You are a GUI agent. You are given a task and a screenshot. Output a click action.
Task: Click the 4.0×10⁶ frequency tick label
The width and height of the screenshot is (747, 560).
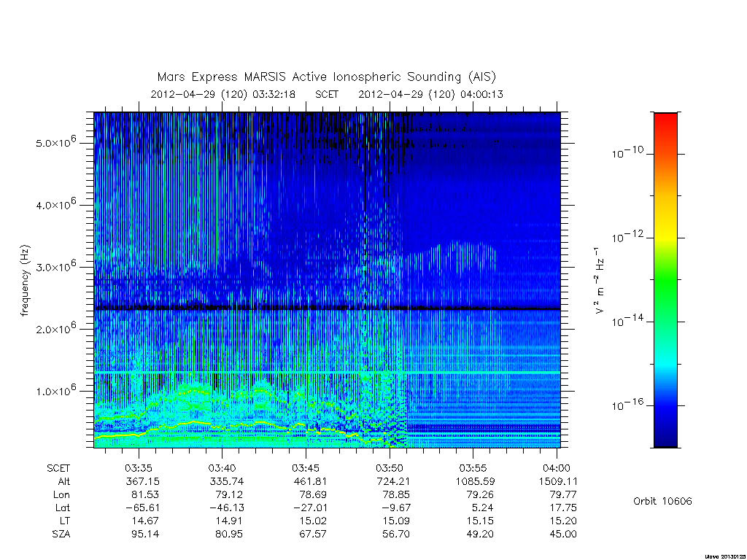tap(55, 204)
